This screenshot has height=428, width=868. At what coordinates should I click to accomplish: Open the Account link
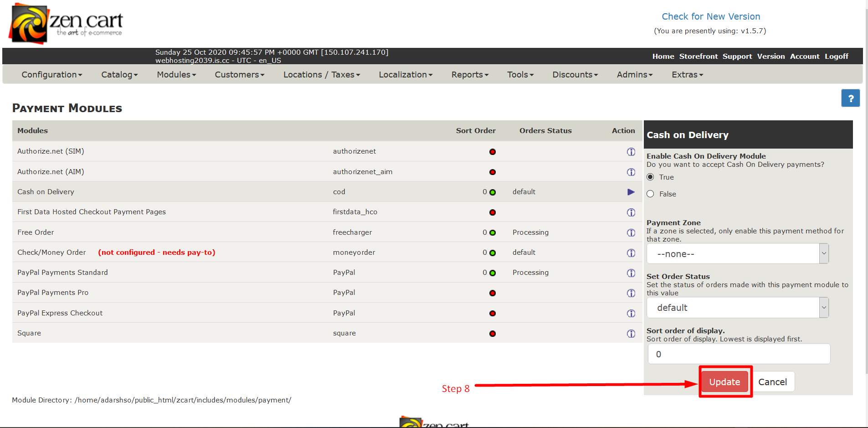[x=805, y=56]
